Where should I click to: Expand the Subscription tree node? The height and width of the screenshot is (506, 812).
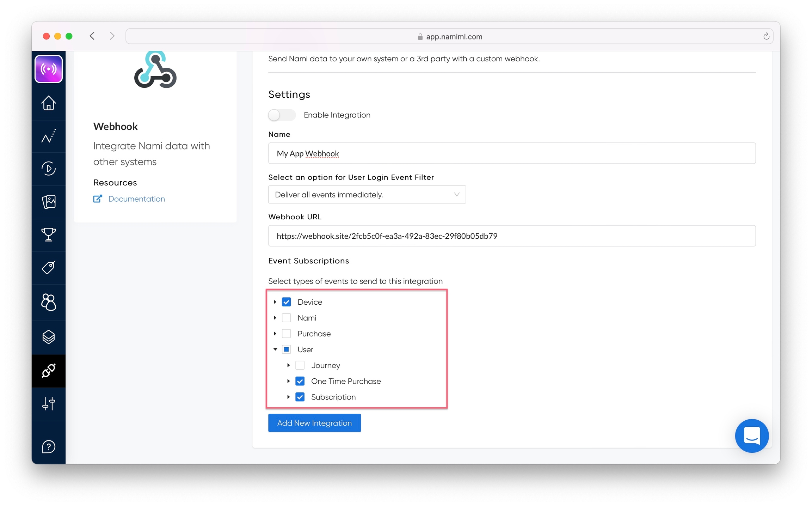[288, 397]
